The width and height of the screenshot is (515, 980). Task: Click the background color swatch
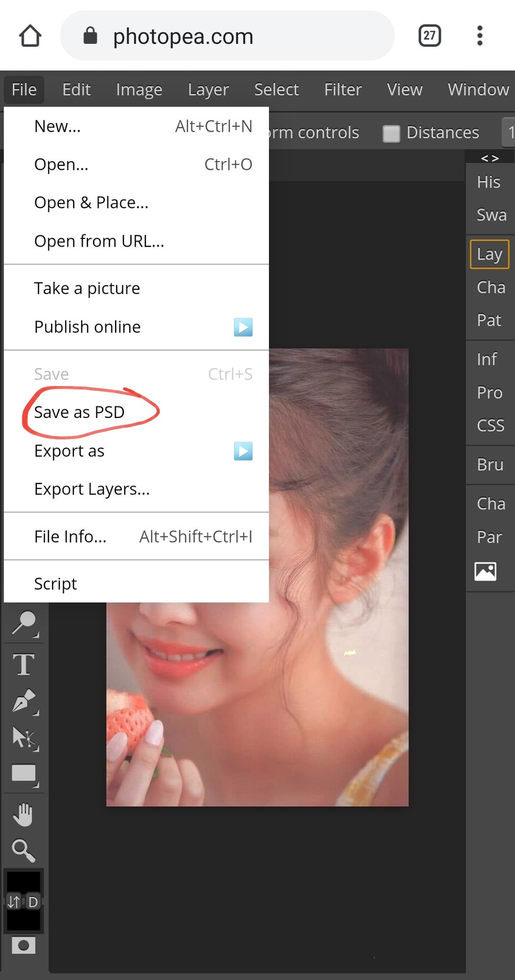(23, 919)
